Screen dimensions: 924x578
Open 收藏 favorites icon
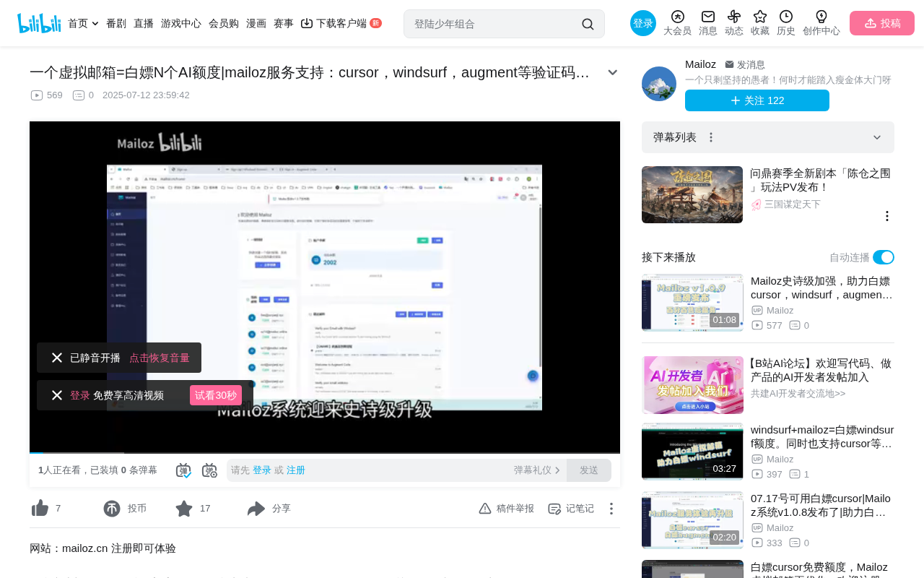point(760,23)
